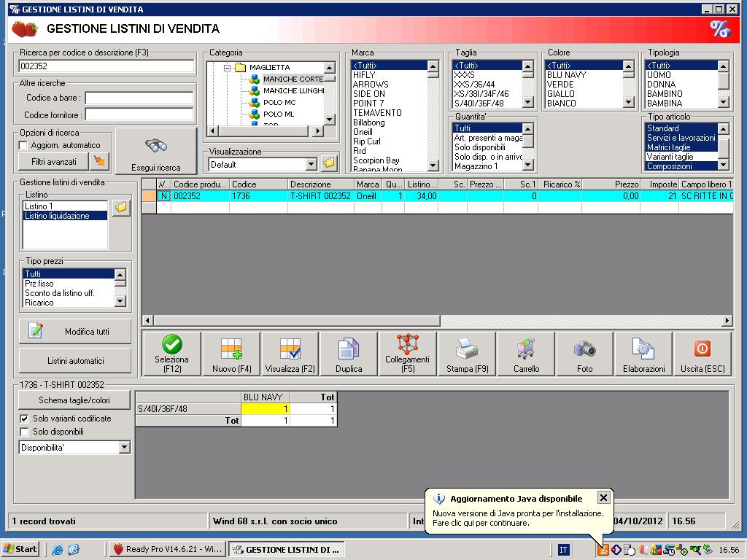Click Schema taglie/colori button
Screen dimensions: 747x560
point(74,400)
